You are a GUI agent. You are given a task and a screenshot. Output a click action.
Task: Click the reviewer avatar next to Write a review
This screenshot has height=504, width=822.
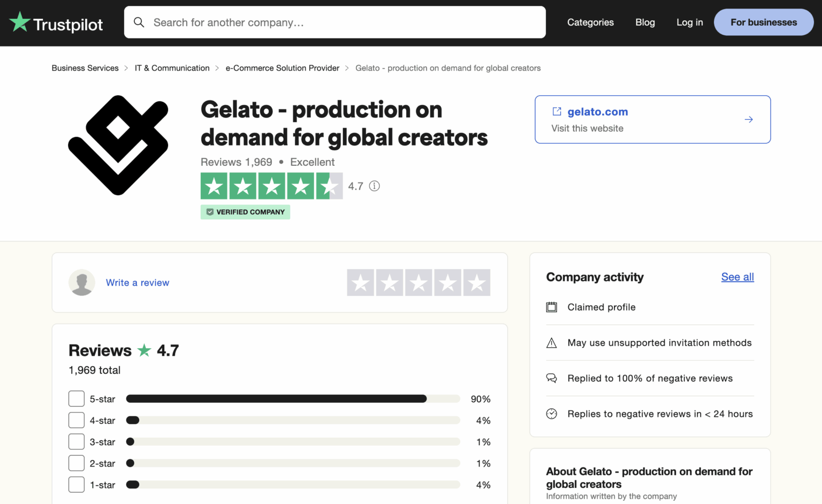pos(82,282)
